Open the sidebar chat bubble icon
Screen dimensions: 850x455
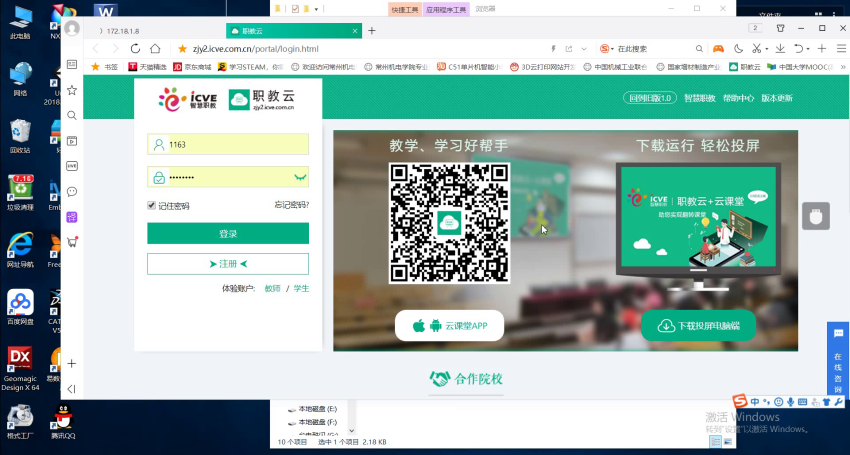point(72,191)
